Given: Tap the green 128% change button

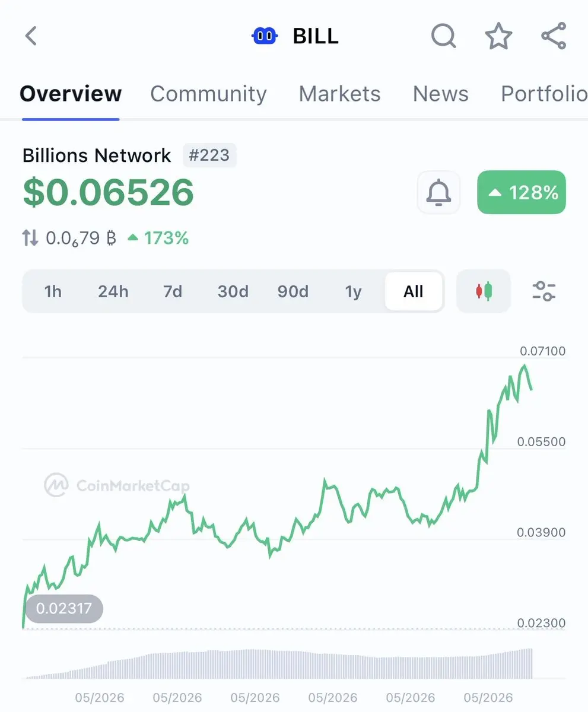Looking at the screenshot, I should (522, 192).
